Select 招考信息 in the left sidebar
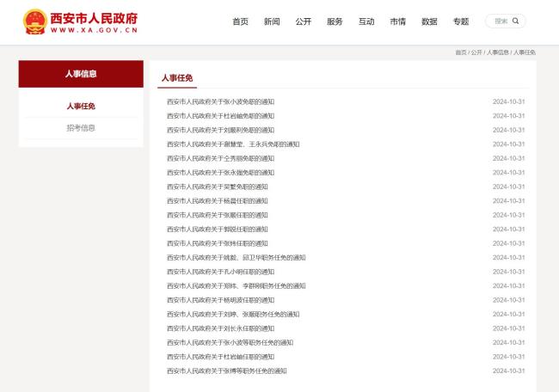The height and width of the screenshot is (392, 559). click(81, 128)
